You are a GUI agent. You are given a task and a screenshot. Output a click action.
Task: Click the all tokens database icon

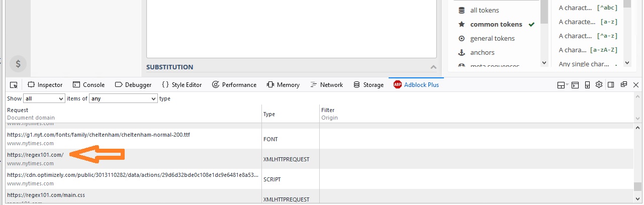(x=461, y=10)
